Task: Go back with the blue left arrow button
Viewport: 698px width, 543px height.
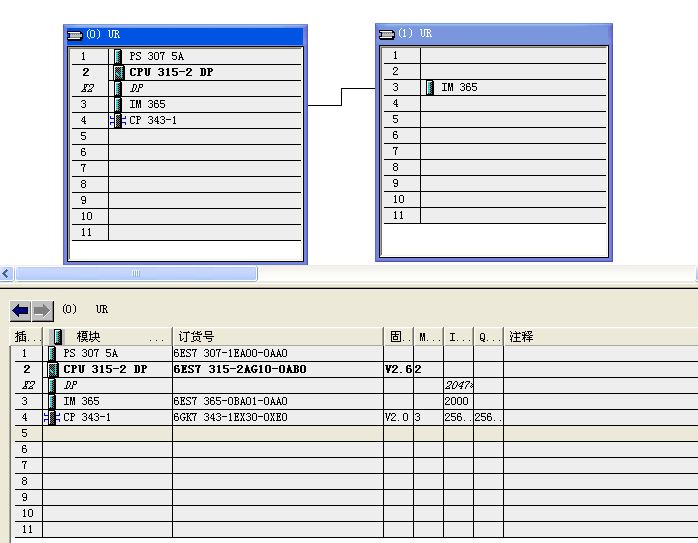Action: pos(20,311)
